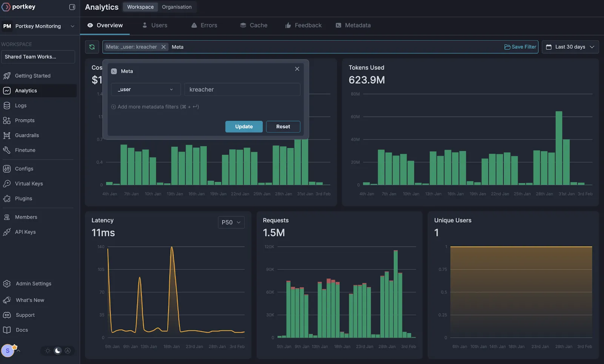The image size is (604, 364).
Task: Click the refresh filters icon
Action: click(92, 47)
